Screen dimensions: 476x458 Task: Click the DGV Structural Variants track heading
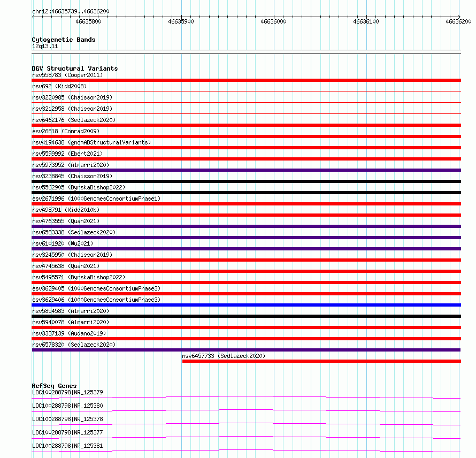pos(75,68)
